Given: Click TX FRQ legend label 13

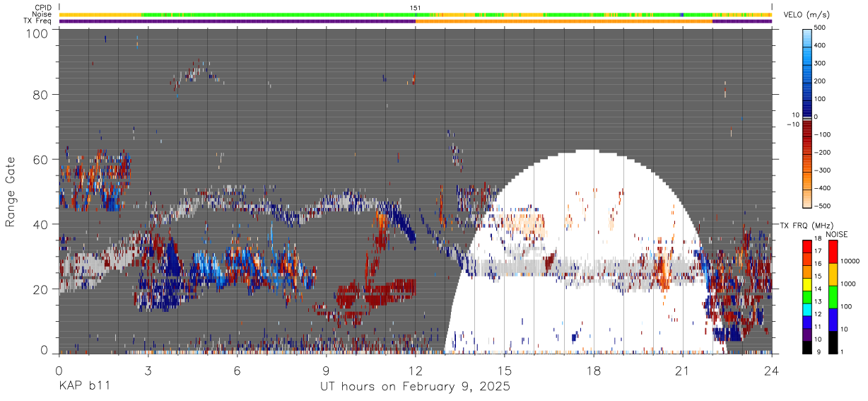Looking at the screenshot, I should [x=819, y=301].
